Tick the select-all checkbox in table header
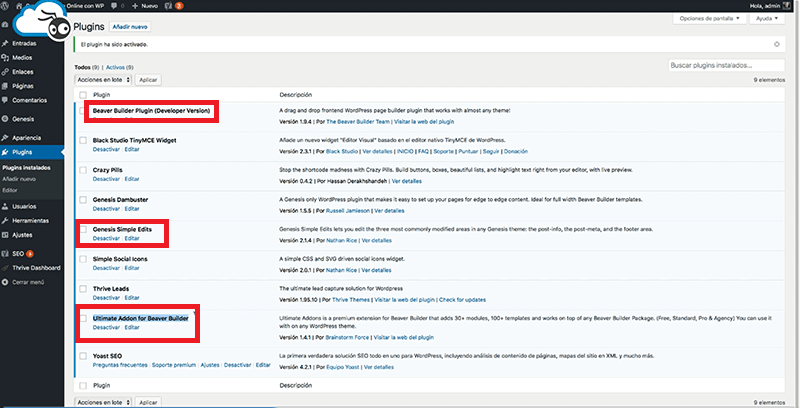 [83, 95]
